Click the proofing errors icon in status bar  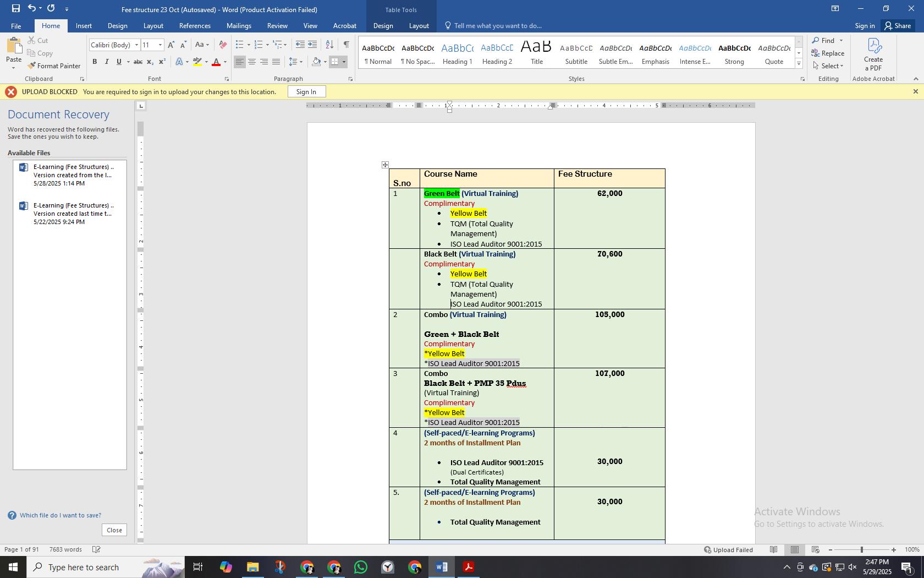(96, 550)
